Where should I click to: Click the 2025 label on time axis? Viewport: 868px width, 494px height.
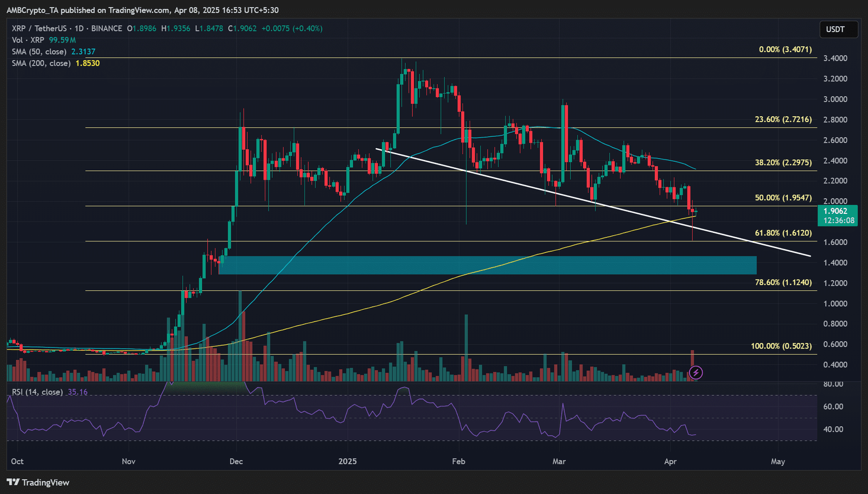(347, 461)
